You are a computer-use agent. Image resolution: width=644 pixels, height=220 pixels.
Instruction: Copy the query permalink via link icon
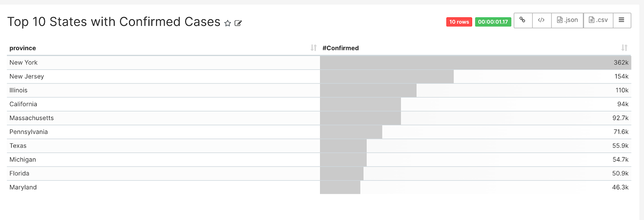522,20
